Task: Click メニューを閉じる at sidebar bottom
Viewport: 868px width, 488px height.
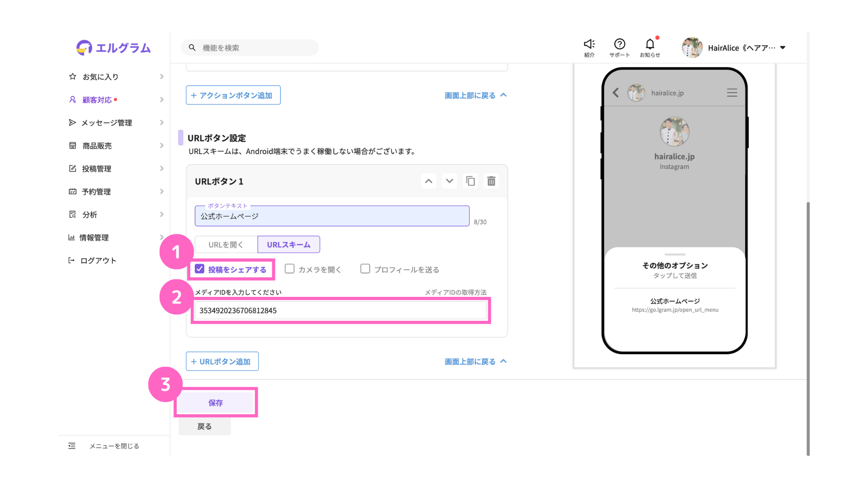Action: (114, 446)
